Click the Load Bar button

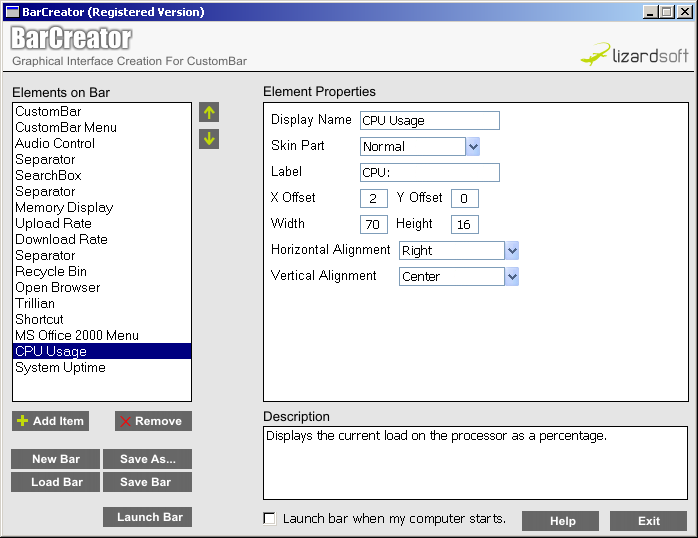56,482
